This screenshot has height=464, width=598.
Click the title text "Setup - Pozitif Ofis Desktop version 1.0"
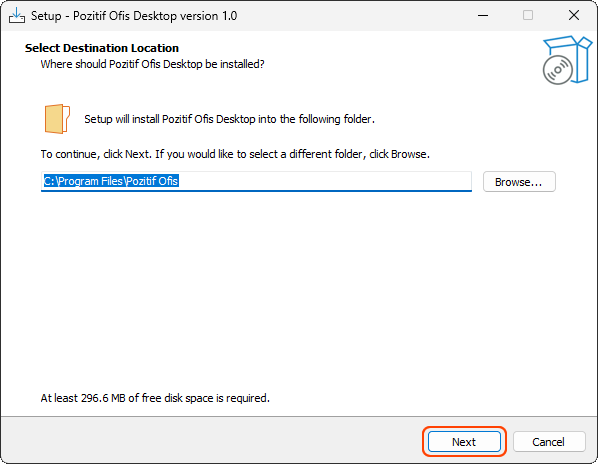[134, 16]
